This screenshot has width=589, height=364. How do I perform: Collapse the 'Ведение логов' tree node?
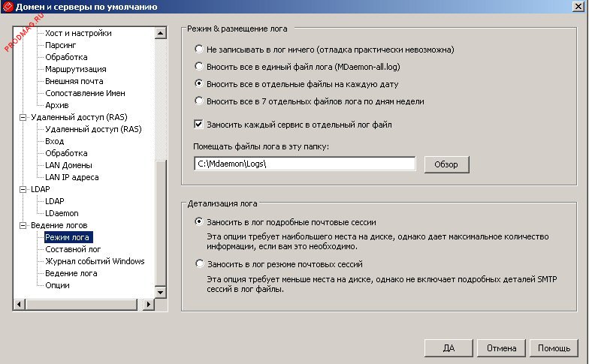coord(23,225)
